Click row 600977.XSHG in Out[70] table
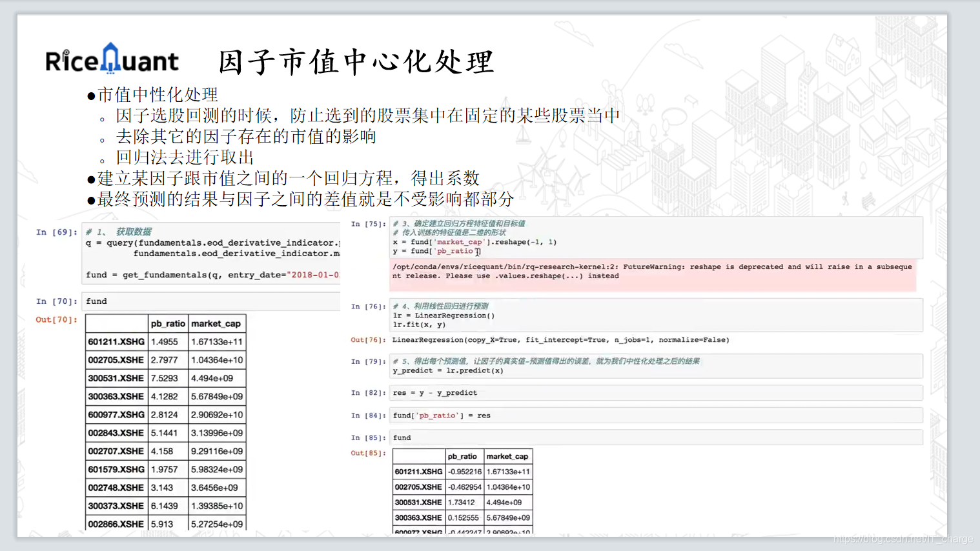This screenshot has width=980, height=551. tap(166, 415)
